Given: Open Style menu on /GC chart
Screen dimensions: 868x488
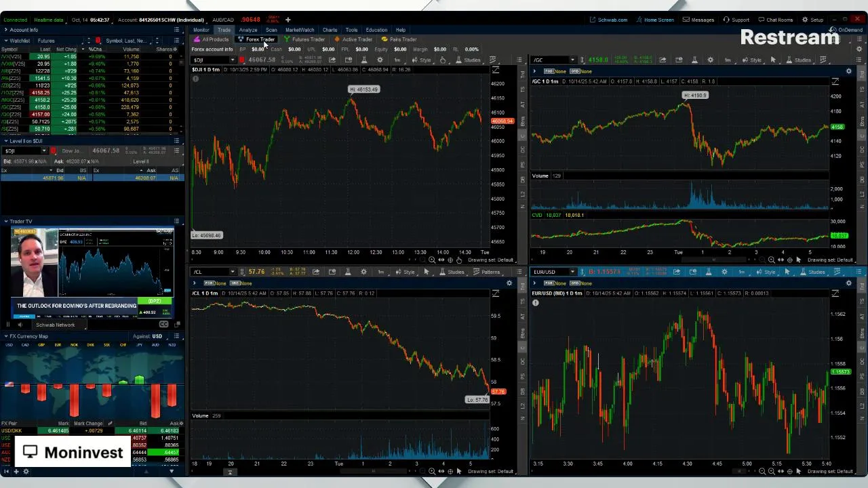Looking at the screenshot, I should click(x=752, y=60).
